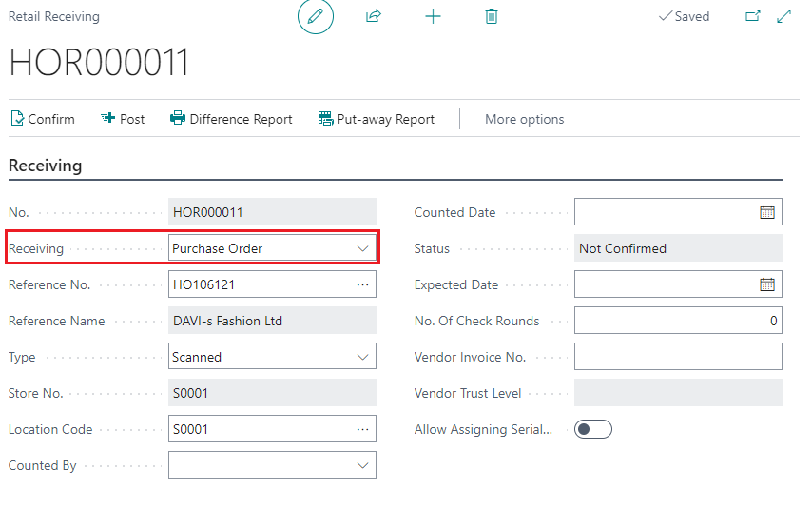Click the share icon at top
The image size is (812, 509).
(374, 16)
